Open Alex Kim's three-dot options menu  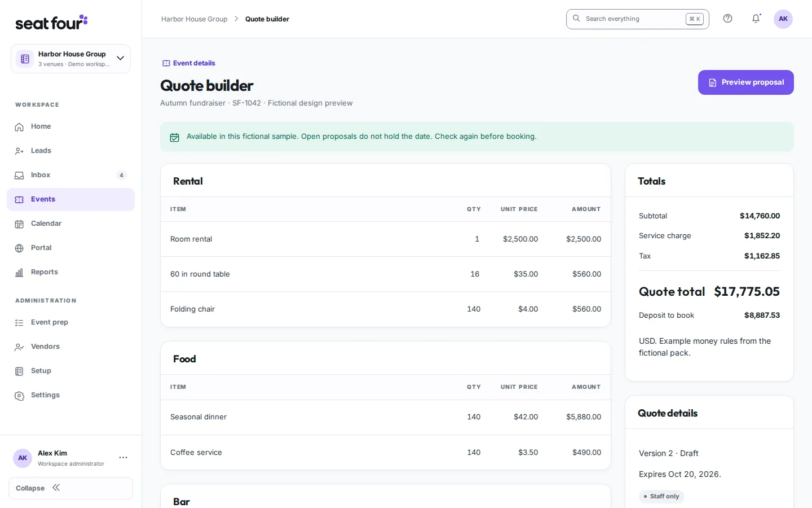(123, 458)
